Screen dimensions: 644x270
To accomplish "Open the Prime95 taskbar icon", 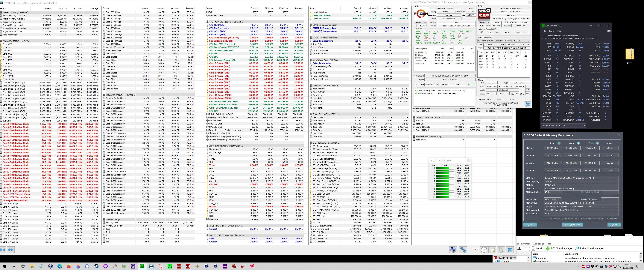I will tap(170, 266).
